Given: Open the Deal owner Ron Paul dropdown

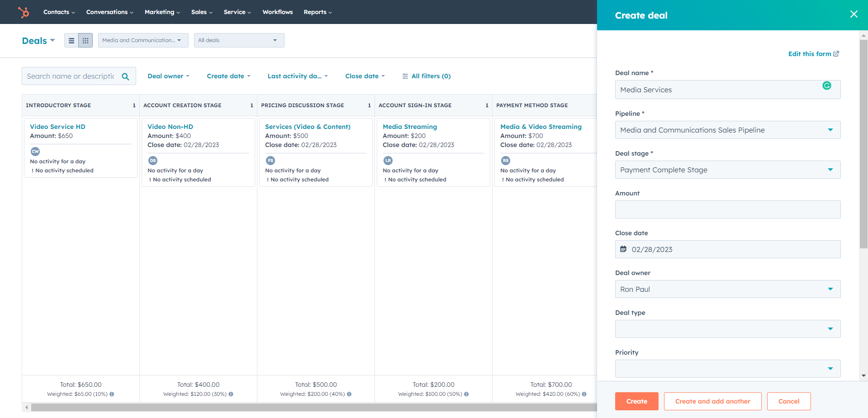Looking at the screenshot, I should click(728, 289).
